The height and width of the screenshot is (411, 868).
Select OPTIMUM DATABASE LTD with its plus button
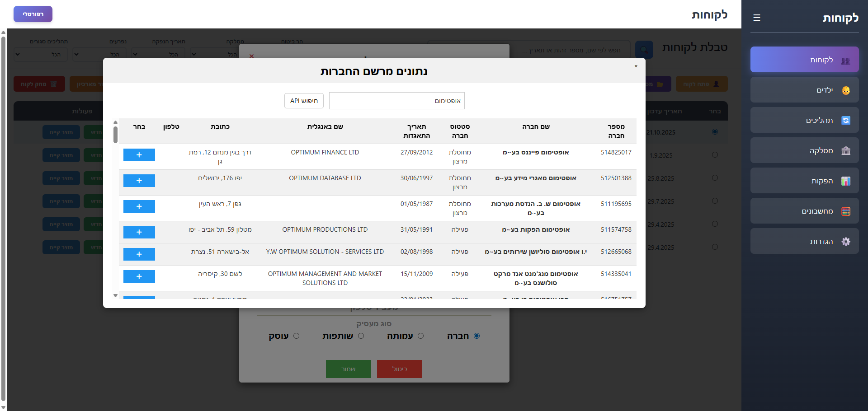(139, 181)
